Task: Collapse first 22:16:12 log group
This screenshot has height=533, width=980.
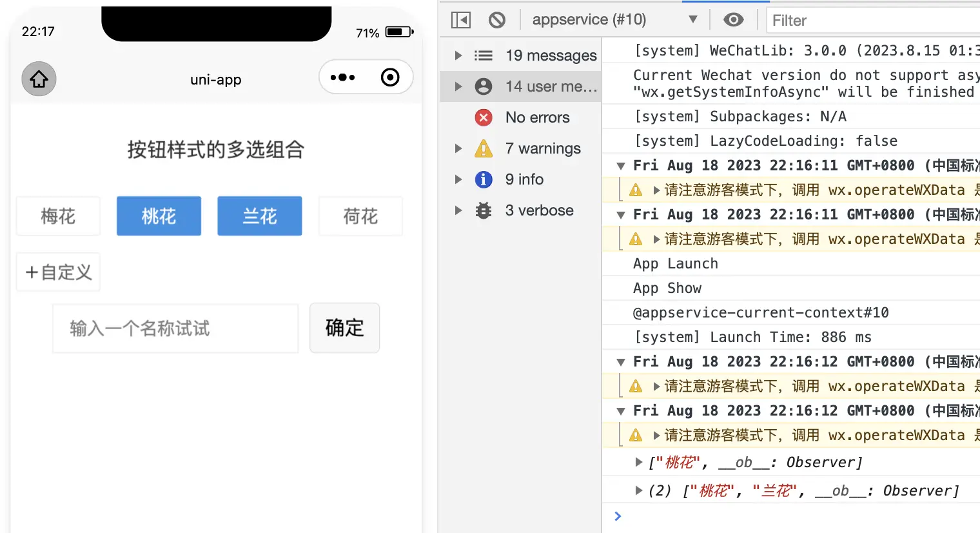Action: (621, 362)
